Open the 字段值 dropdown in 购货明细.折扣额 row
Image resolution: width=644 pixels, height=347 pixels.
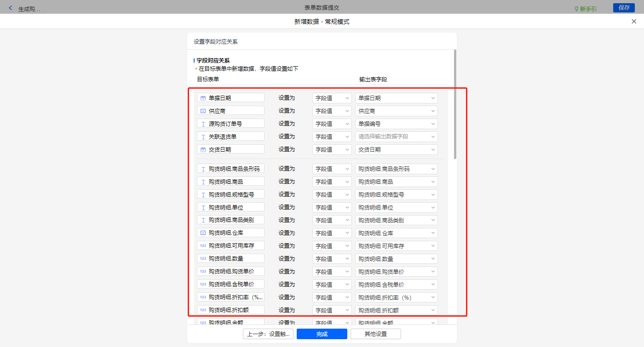coord(332,310)
